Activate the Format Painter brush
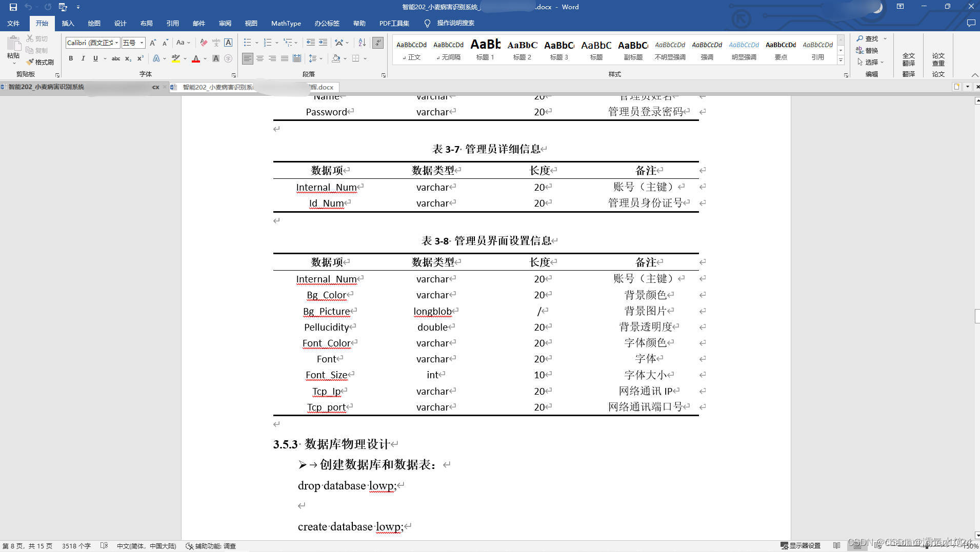 pyautogui.click(x=40, y=62)
